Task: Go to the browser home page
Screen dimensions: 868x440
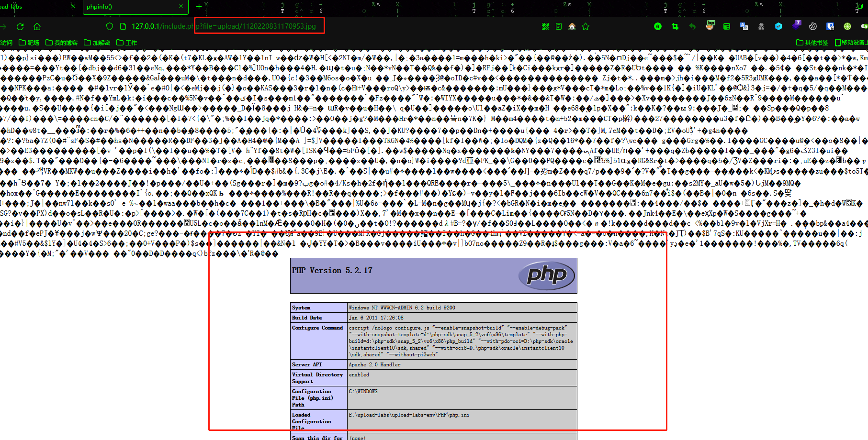Action: coord(37,26)
